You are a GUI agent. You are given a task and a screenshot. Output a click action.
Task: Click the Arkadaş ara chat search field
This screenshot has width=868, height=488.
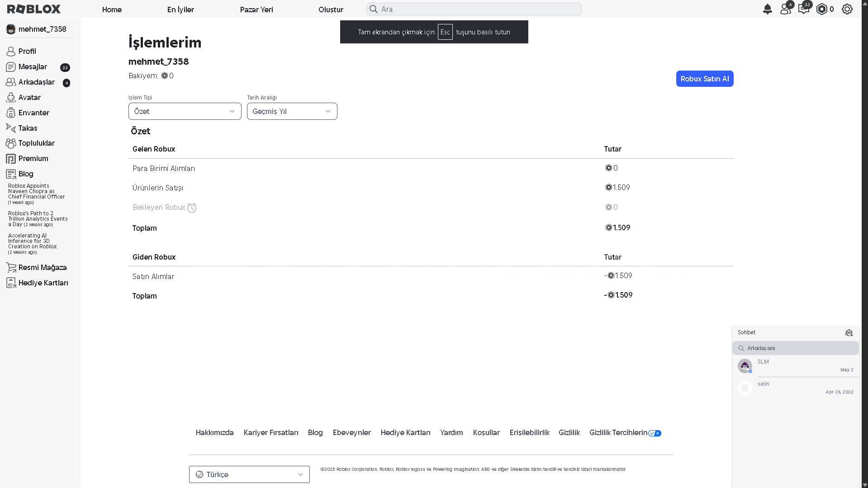tap(795, 348)
